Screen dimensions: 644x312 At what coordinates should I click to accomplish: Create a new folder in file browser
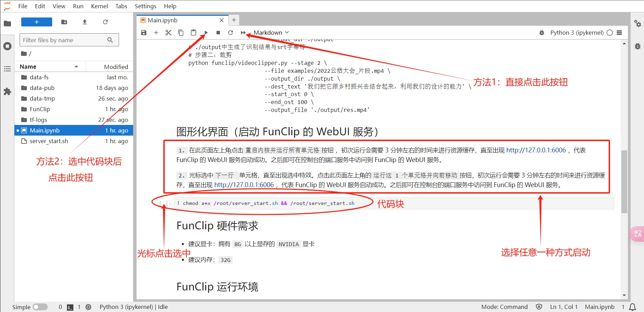point(64,22)
